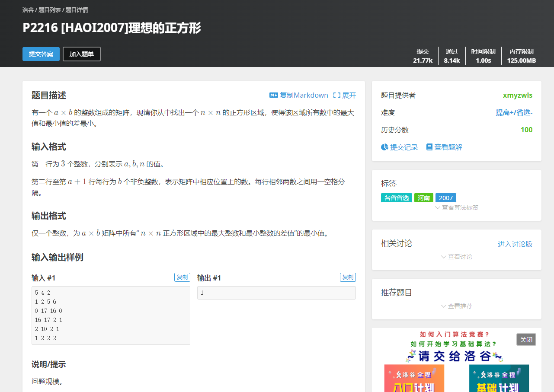Click the expand fullscreen icon beside 展开
The height and width of the screenshot is (392, 554).
tap(337, 95)
